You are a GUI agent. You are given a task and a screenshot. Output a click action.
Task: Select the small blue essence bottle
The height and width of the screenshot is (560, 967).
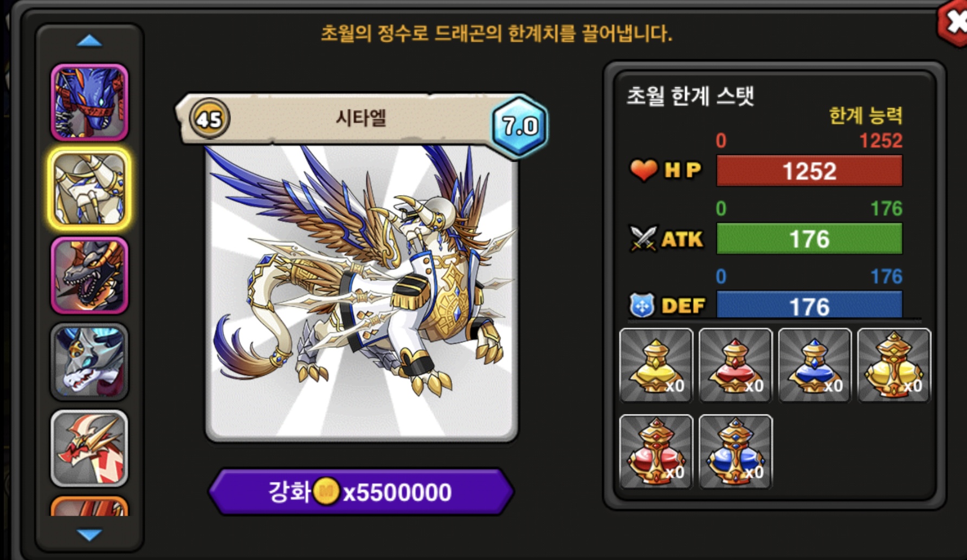[x=815, y=365]
